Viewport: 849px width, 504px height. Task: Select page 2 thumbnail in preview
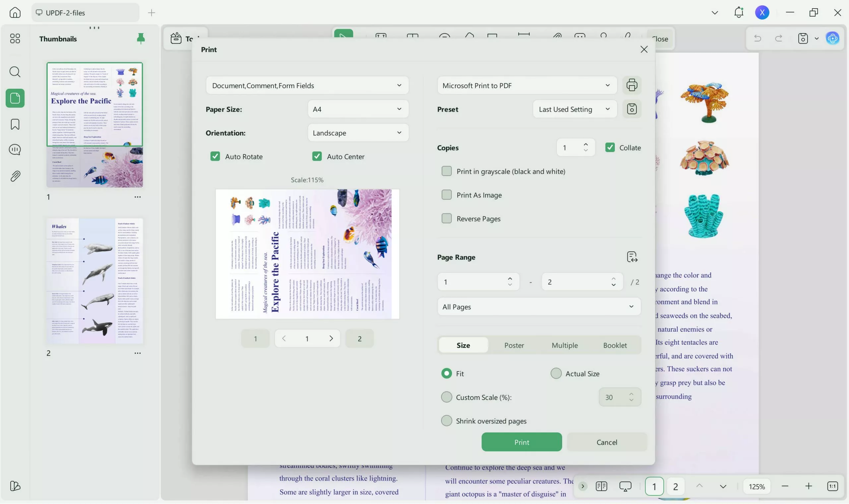click(x=359, y=338)
